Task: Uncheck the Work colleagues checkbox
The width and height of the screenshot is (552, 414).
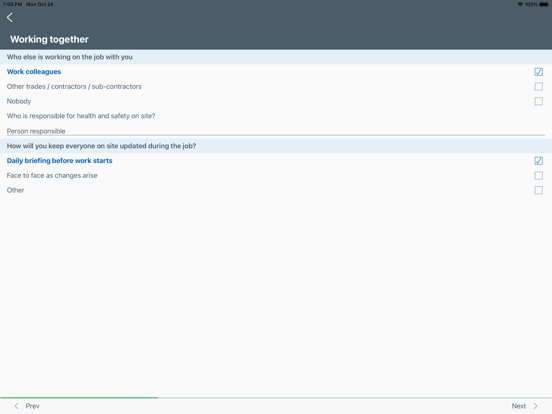Action: [538, 72]
